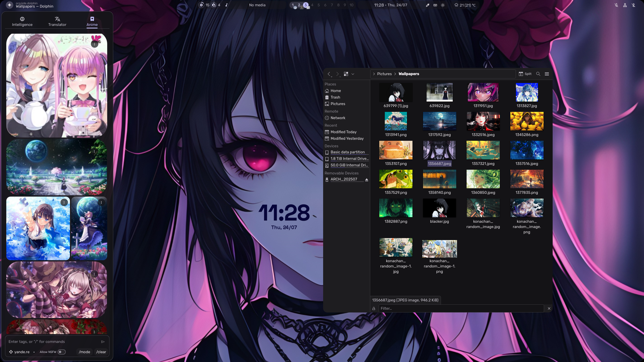Screen dimensions: 644x362
Task: Open options menu on striped stockings image
Action: coord(94,274)
